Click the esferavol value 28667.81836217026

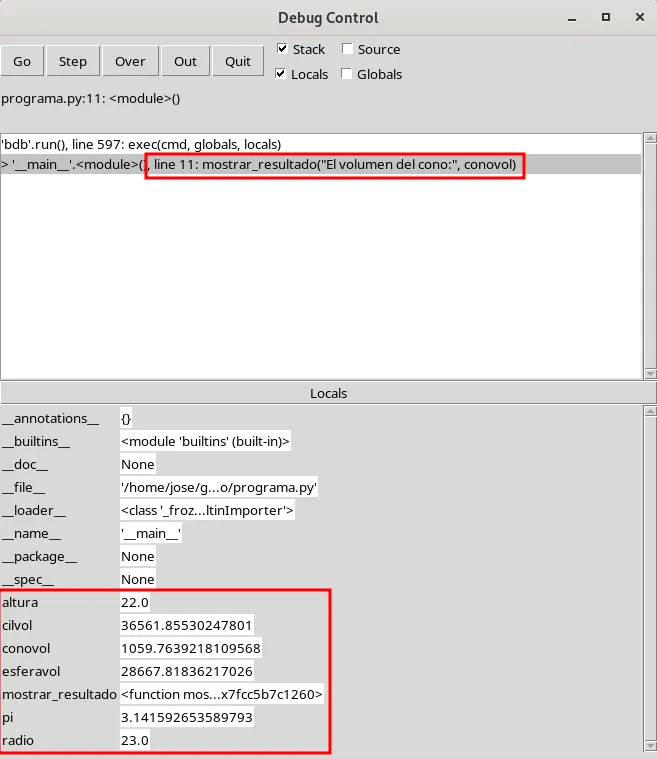[186, 671]
